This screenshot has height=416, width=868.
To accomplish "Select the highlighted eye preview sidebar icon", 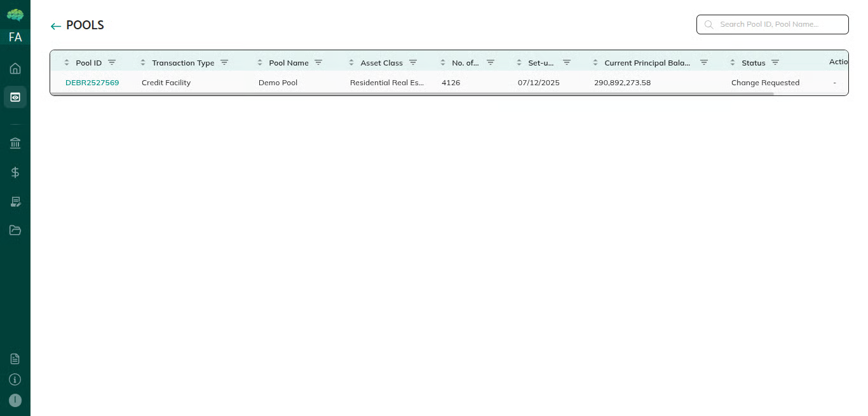I will coord(15,97).
